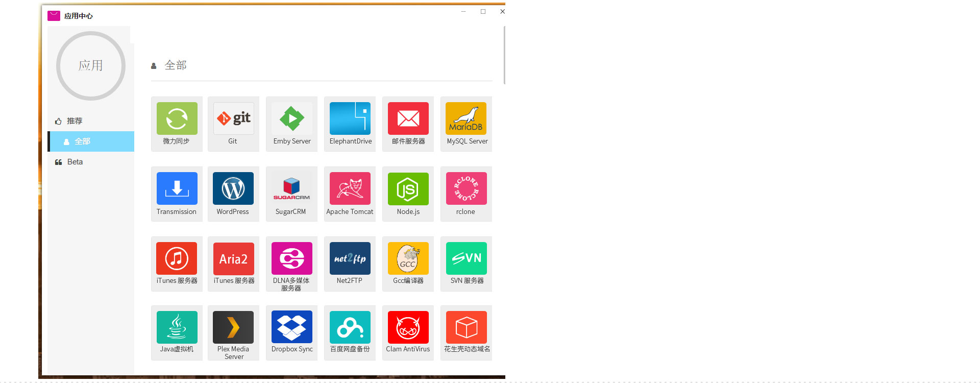Minimize the 应用中心 window

click(x=463, y=11)
